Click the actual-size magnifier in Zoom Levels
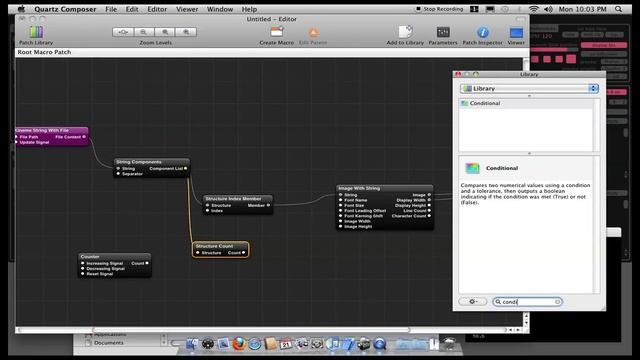 tap(165, 32)
